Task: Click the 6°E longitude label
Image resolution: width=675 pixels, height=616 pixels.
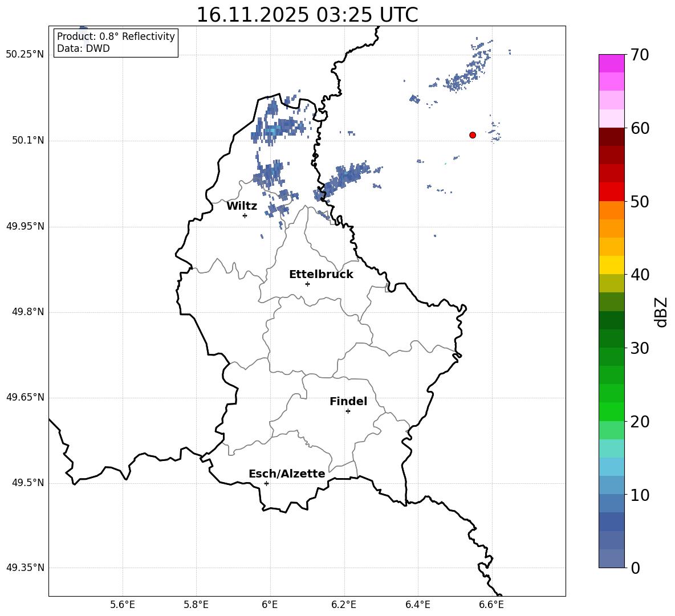Action: pos(270,605)
